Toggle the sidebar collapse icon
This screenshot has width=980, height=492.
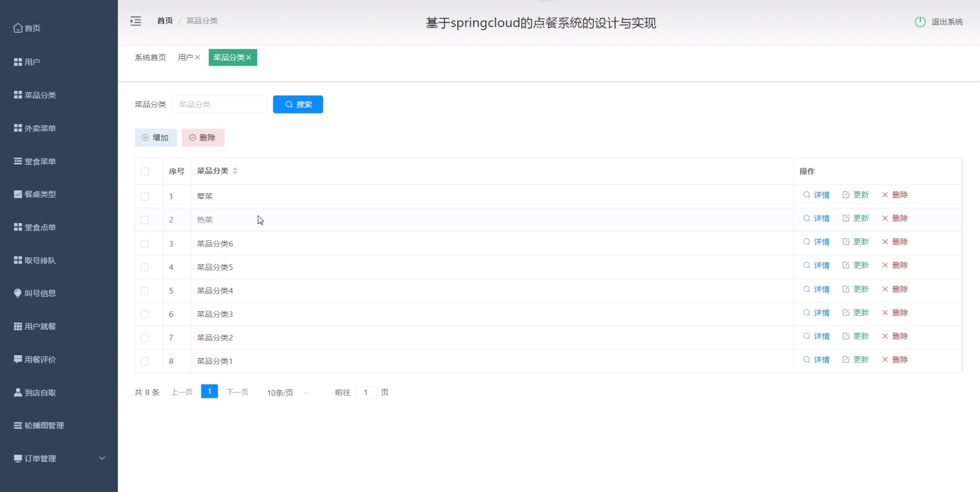pyautogui.click(x=136, y=21)
